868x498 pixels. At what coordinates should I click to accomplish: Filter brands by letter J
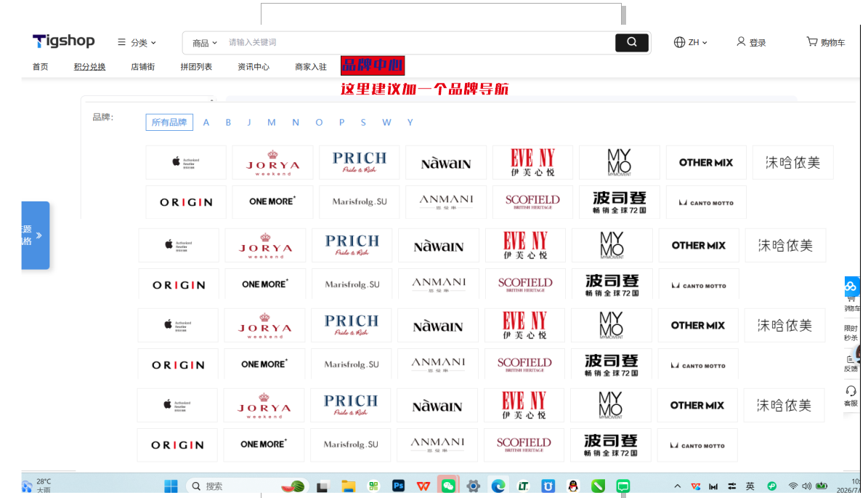pos(249,122)
